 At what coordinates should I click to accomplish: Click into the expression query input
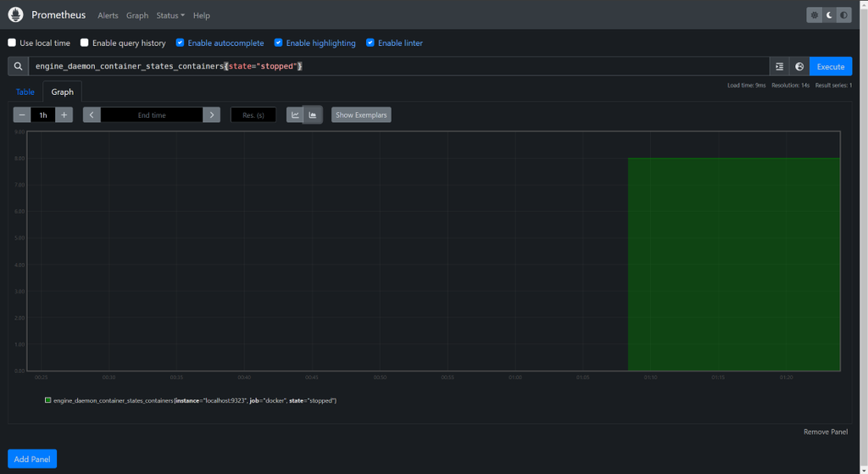pos(398,66)
